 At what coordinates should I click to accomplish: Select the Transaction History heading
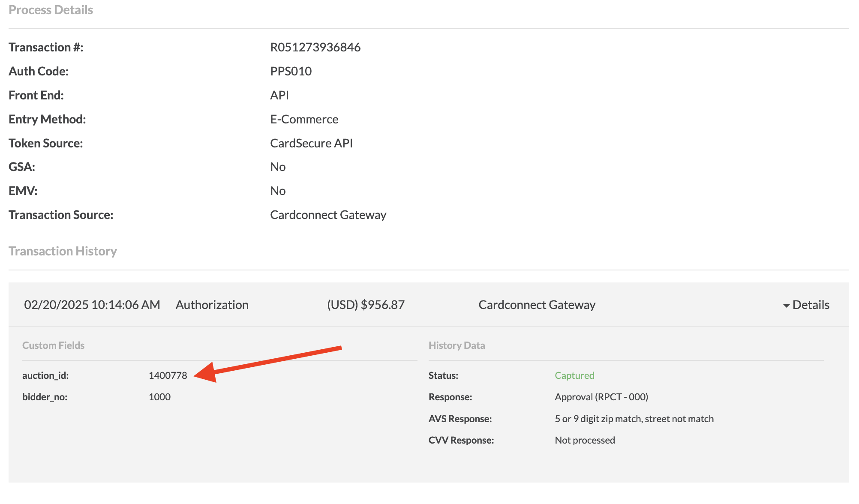(x=63, y=251)
